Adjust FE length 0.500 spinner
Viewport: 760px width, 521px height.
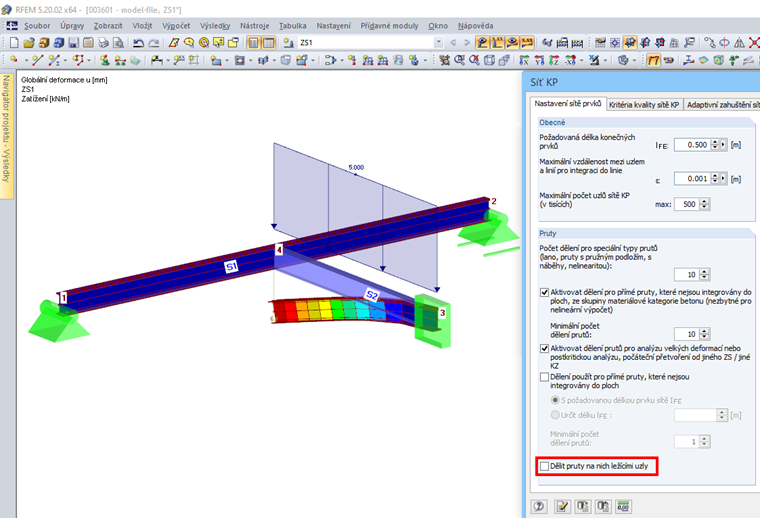[x=715, y=144]
